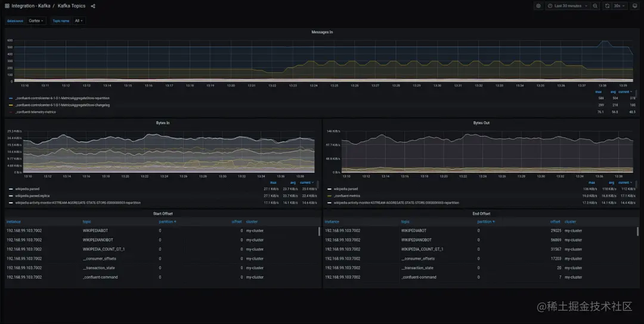Open the dashboards grid icon

point(7,6)
